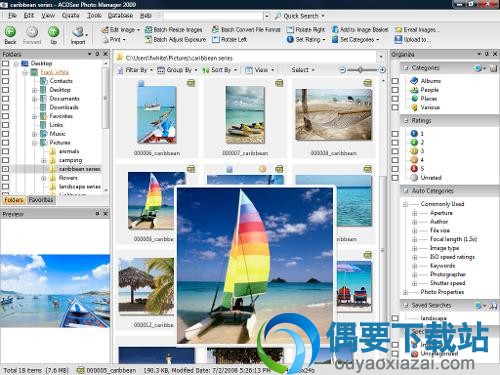Check the Desktop folder checkbox

click(x=5, y=63)
